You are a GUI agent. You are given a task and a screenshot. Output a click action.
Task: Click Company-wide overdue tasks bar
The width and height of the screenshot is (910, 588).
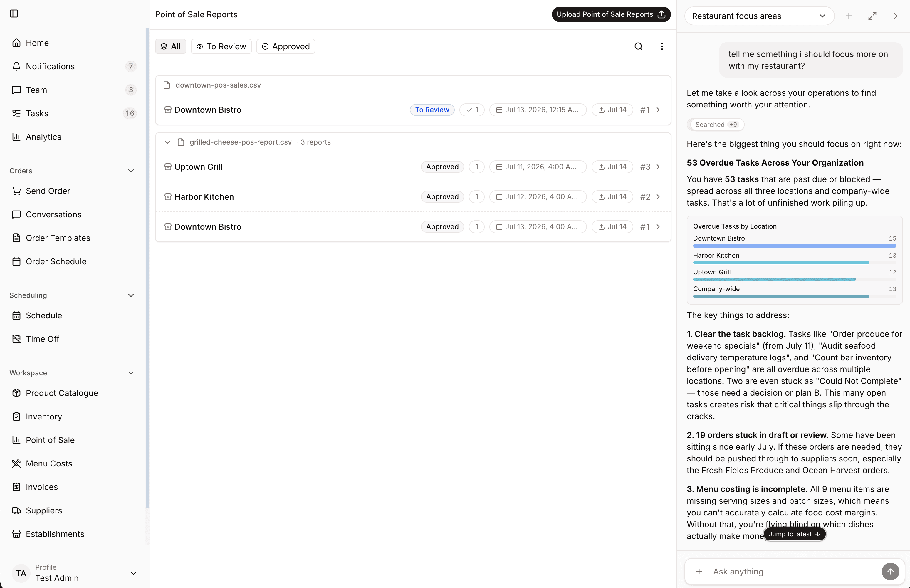(x=794, y=296)
